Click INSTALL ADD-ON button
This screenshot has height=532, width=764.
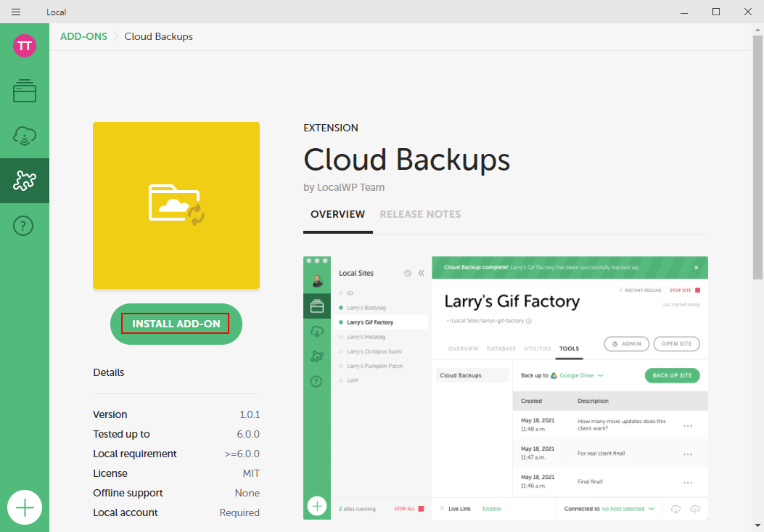[x=176, y=324]
